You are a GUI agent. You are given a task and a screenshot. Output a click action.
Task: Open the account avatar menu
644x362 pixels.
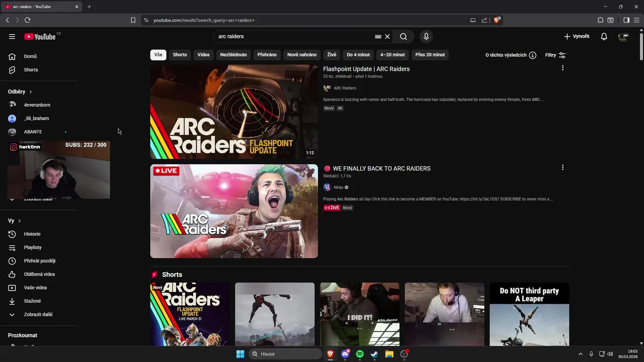(x=623, y=36)
